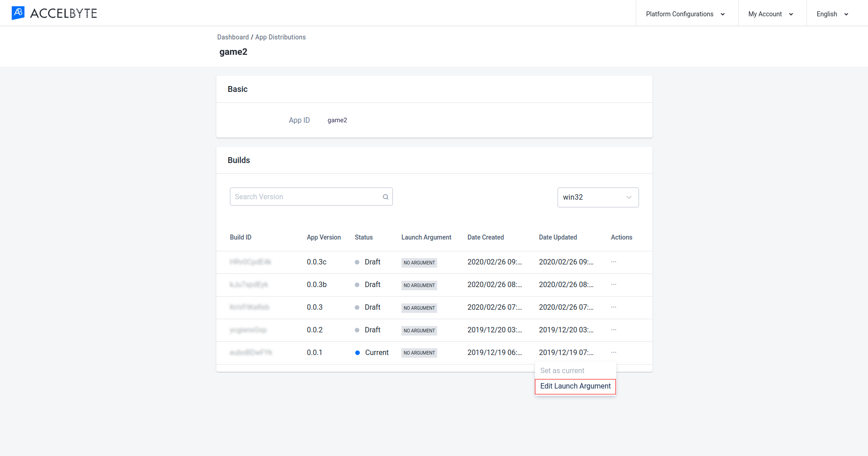Image resolution: width=868 pixels, height=456 pixels.
Task: Click the Date Created column header
Action: (486, 237)
